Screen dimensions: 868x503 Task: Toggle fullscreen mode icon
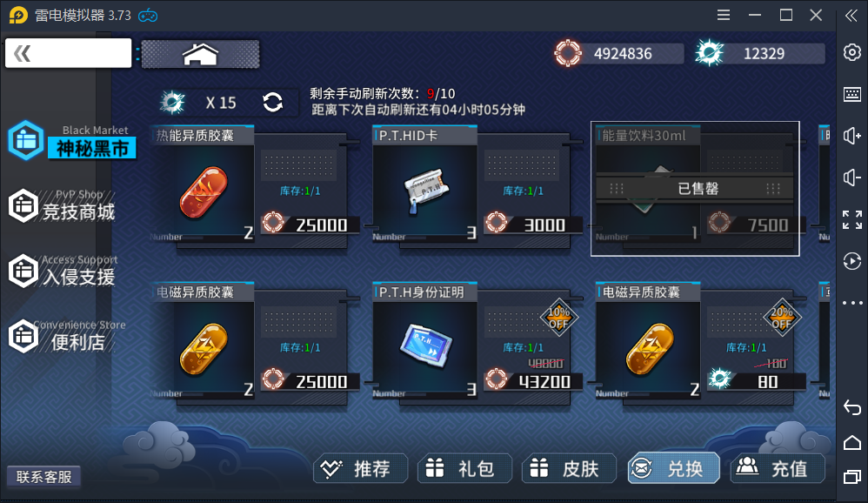[852, 219]
